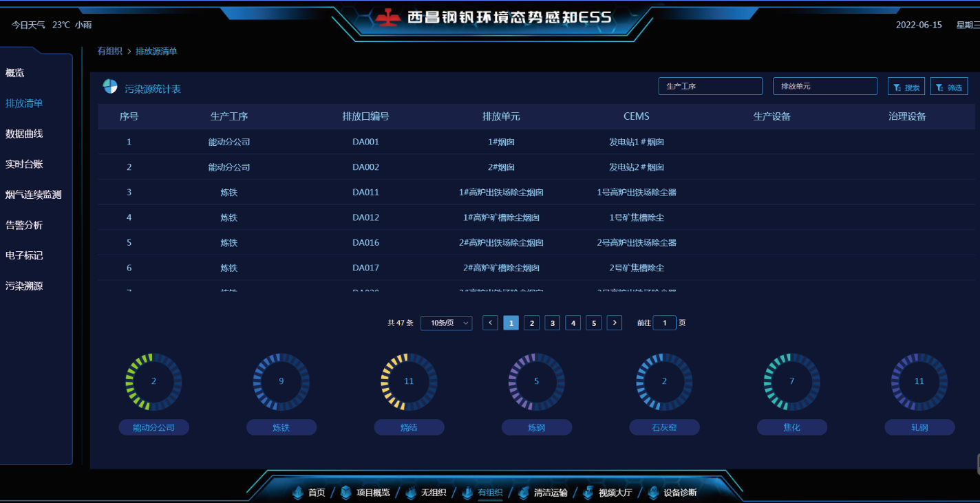Select the 项目概览 icon at bottom
This screenshot has width=980, height=503.
click(x=345, y=493)
